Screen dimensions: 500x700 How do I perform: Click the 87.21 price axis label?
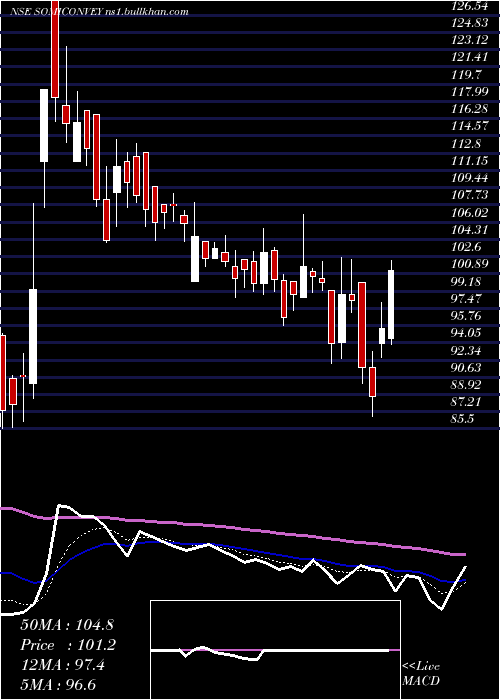[466, 402]
